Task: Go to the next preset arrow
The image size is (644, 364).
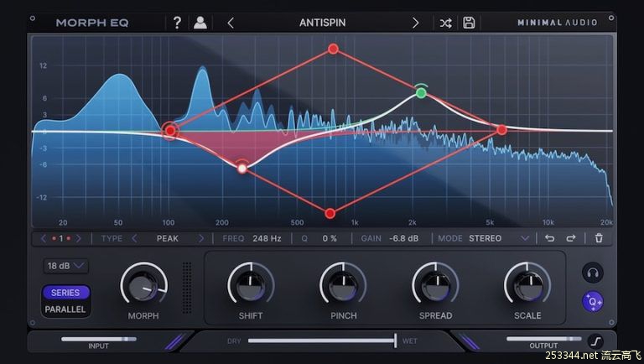Action: (x=415, y=23)
